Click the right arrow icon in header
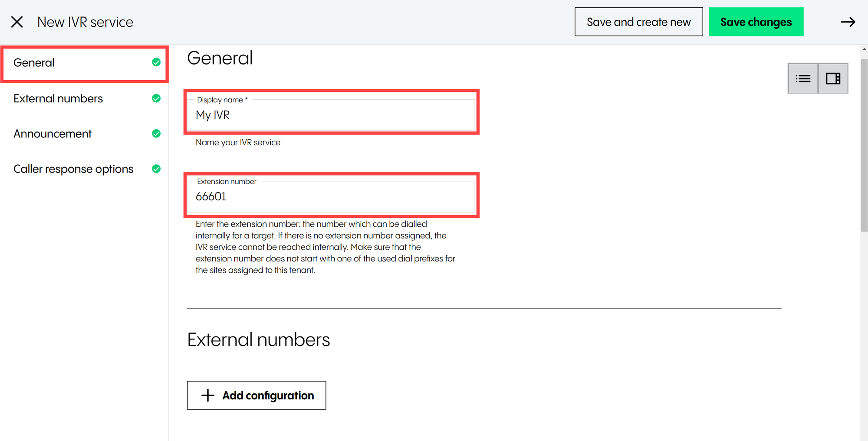Image resolution: width=868 pixels, height=441 pixels. coord(848,22)
